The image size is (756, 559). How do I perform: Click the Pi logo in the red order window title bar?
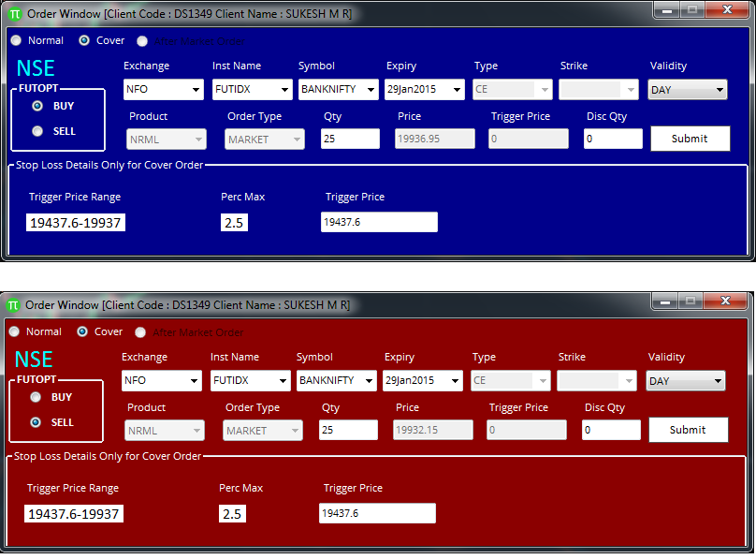click(x=13, y=305)
